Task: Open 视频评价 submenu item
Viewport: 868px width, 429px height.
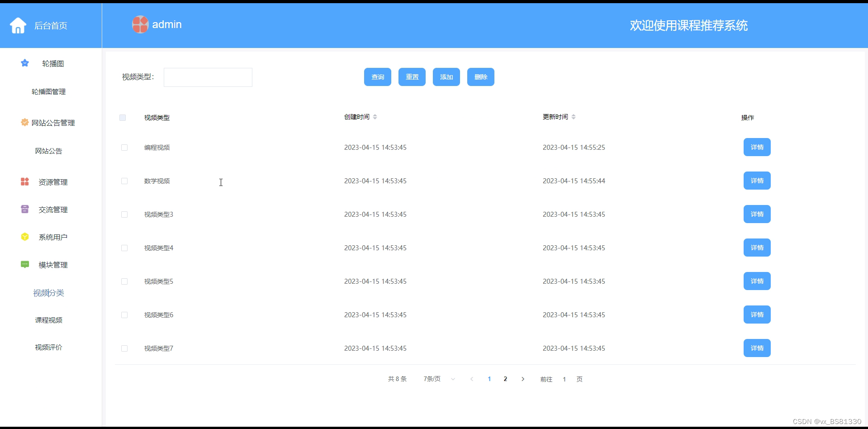Action: (x=49, y=347)
